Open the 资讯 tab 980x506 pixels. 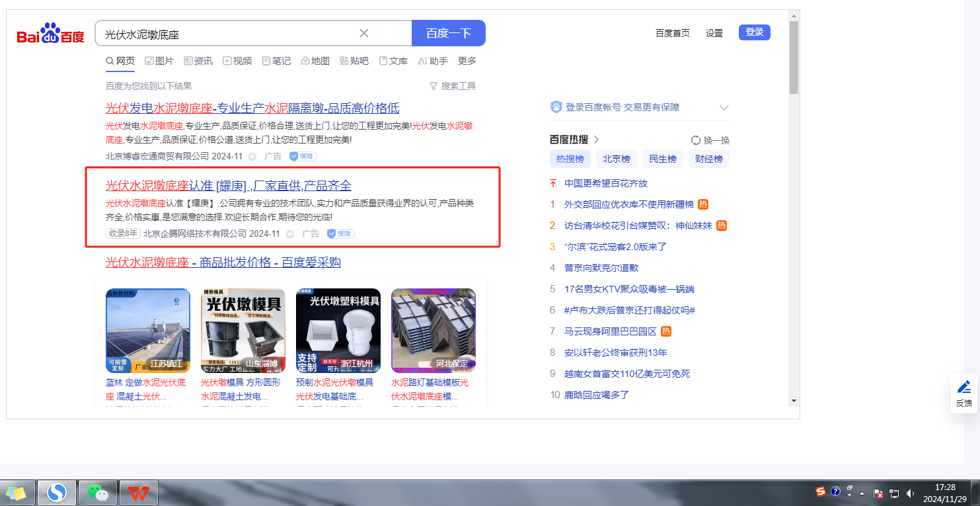coord(198,61)
